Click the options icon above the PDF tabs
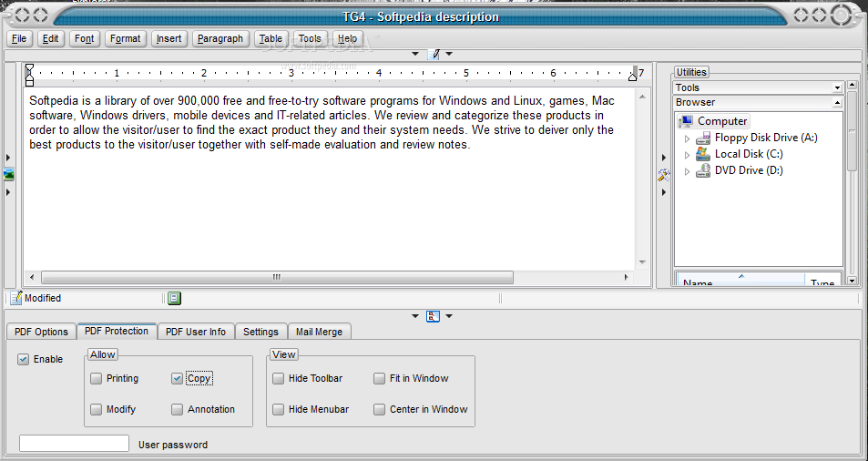This screenshot has height=461, width=868. tap(433, 316)
